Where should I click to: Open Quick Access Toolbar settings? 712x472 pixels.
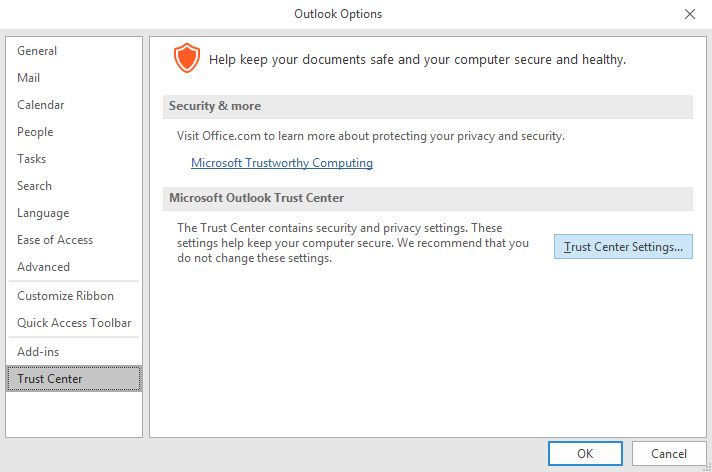coord(74,323)
